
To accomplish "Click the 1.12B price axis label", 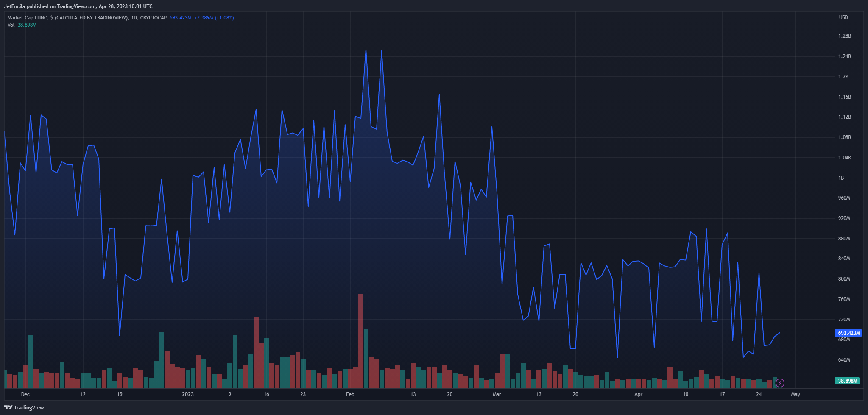I will pos(845,117).
